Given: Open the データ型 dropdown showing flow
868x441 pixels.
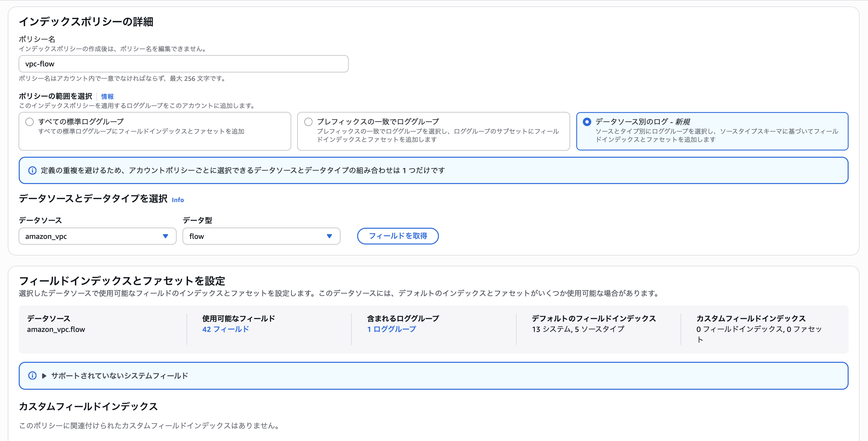Looking at the screenshot, I should [x=261, y=236].
